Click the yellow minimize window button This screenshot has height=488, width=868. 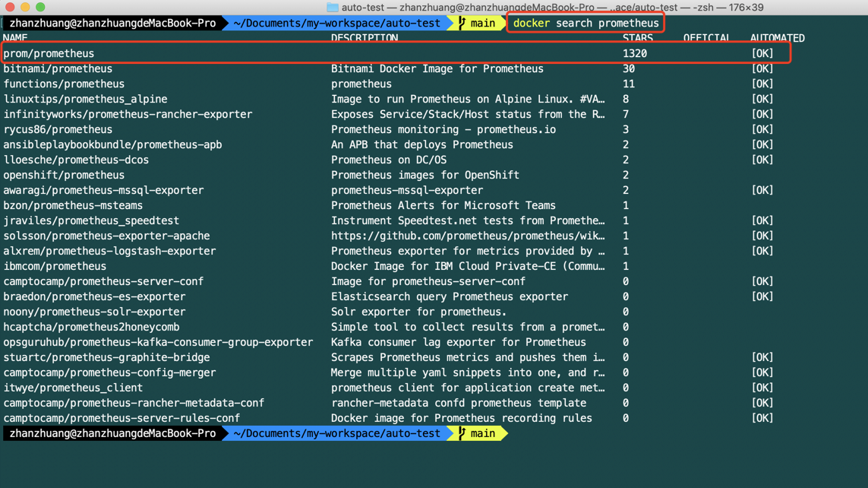[25, 7]
